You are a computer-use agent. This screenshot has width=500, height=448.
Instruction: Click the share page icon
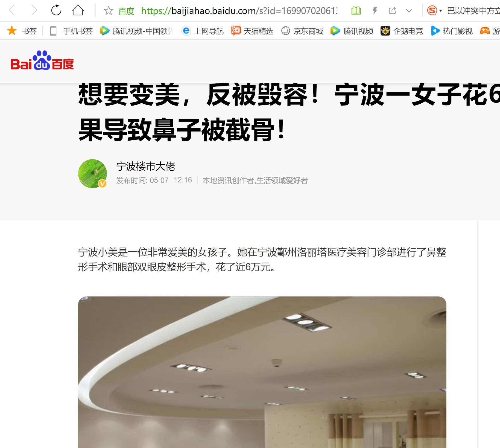392,11
